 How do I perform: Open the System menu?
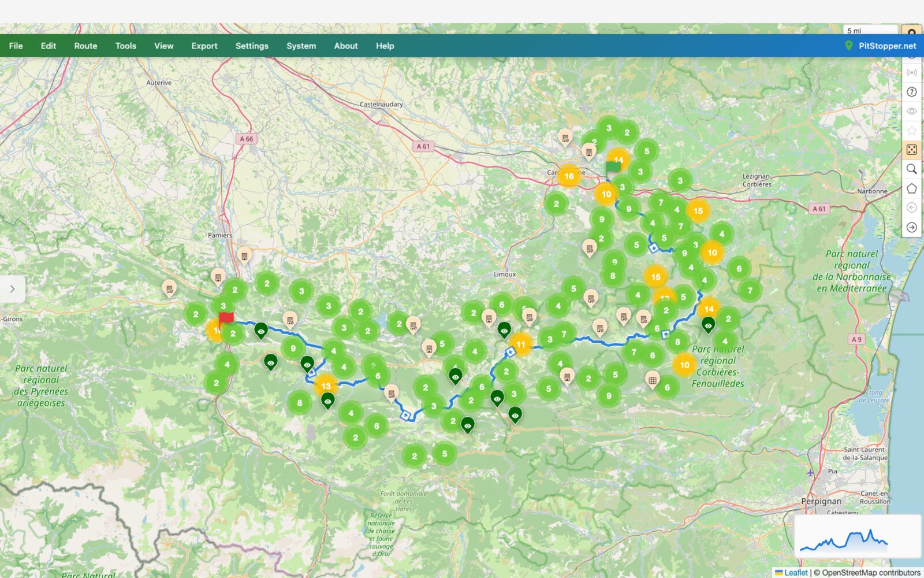coord(301,46)
